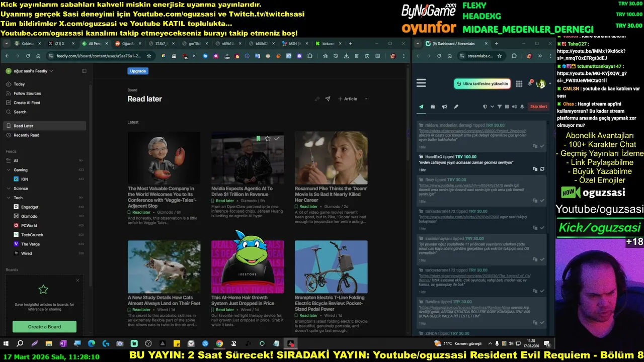Collapse the Tech feed folder

[x=9, y=198]
